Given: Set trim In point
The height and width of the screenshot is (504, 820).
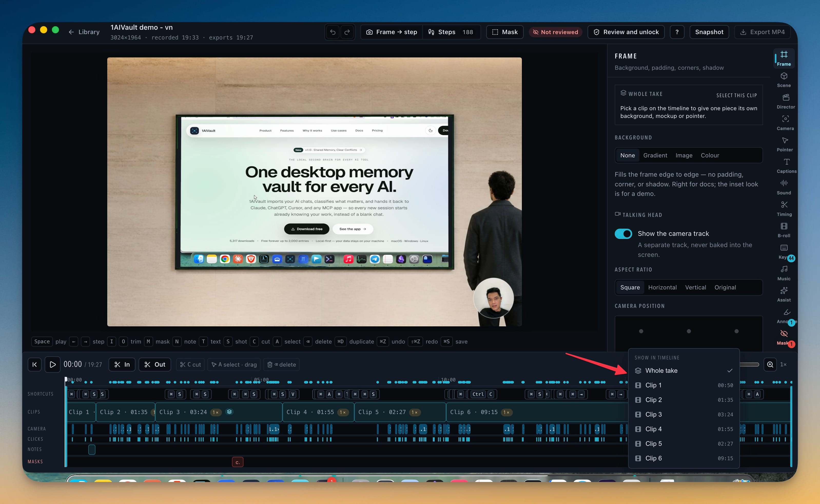Looking at the screenshot, I should click(122, 364).
